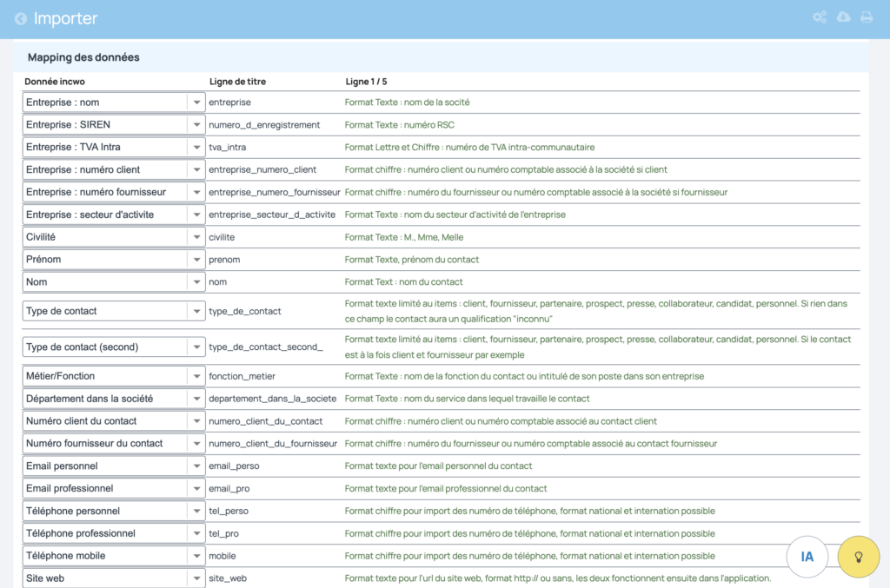Viewport: 890px width, 588px height.
Task: Select the 'email_pro' title cell
Action: (229, 488)
